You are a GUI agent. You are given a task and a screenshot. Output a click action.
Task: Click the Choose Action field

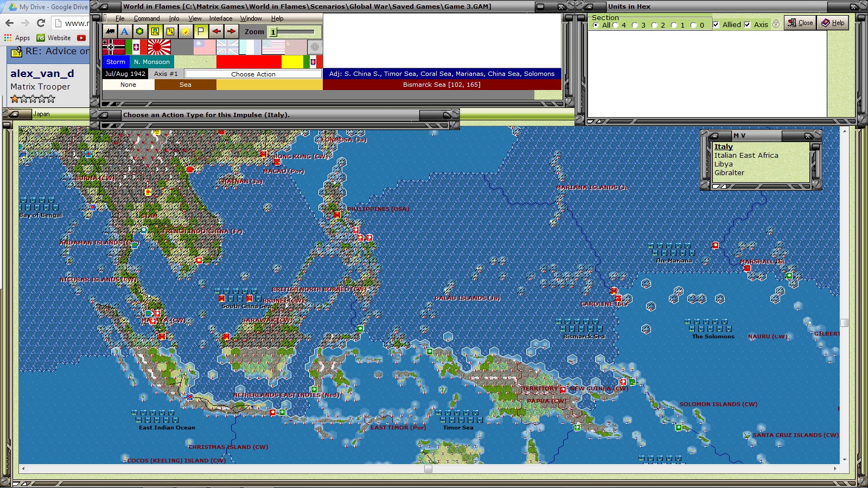click(253, 74)
